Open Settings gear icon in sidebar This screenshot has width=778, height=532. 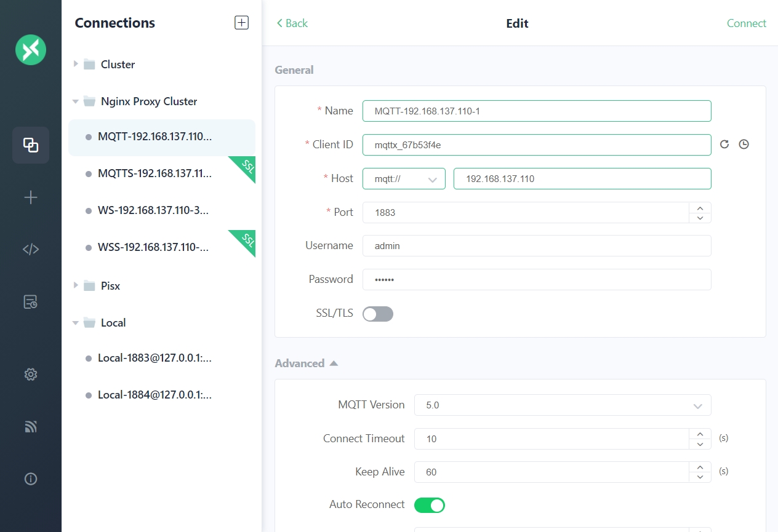point(31,374)
